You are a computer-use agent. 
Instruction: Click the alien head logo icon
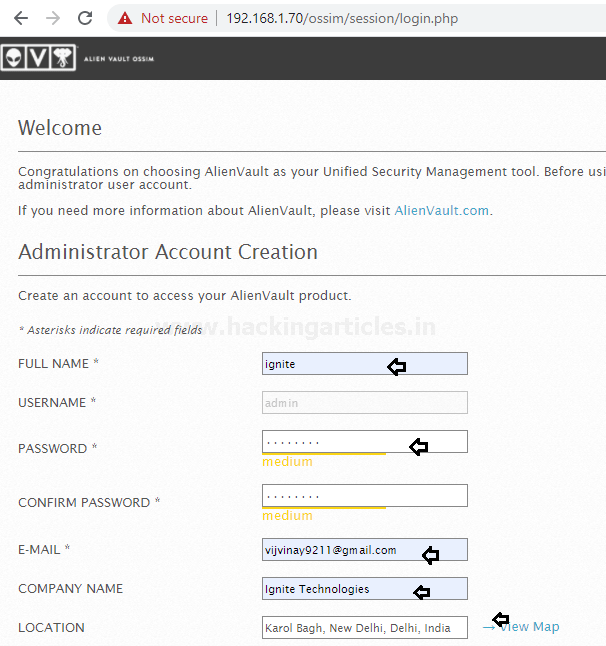coord(12,59)
